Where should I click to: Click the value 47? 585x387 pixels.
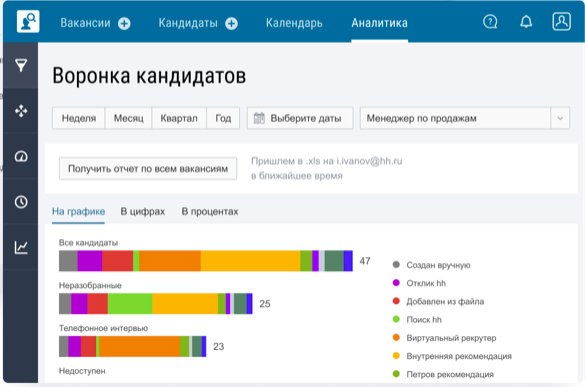pos(365,261)
